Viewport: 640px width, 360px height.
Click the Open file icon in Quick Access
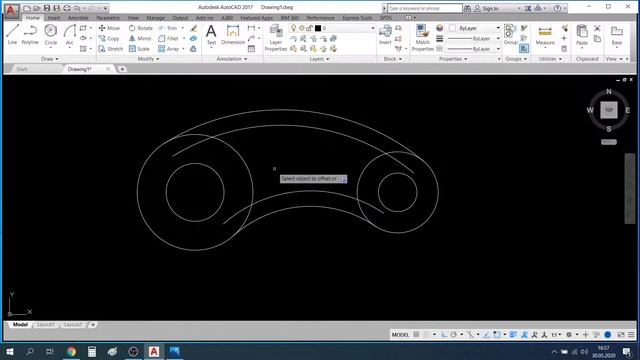click(37, 8)
